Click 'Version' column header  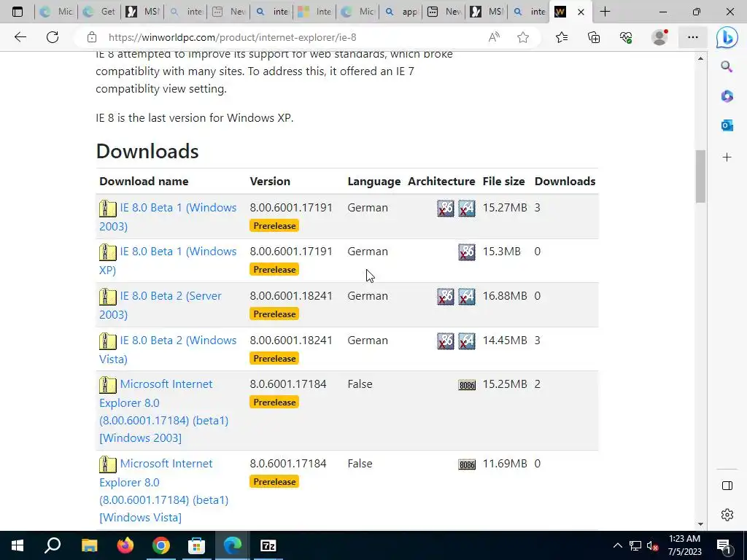(270, 182)
